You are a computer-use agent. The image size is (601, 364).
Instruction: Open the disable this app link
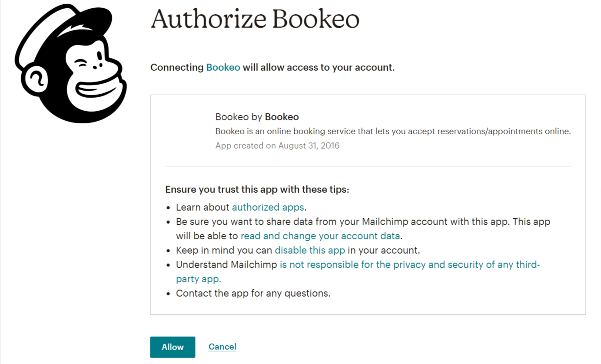click(x=310, y=250)
